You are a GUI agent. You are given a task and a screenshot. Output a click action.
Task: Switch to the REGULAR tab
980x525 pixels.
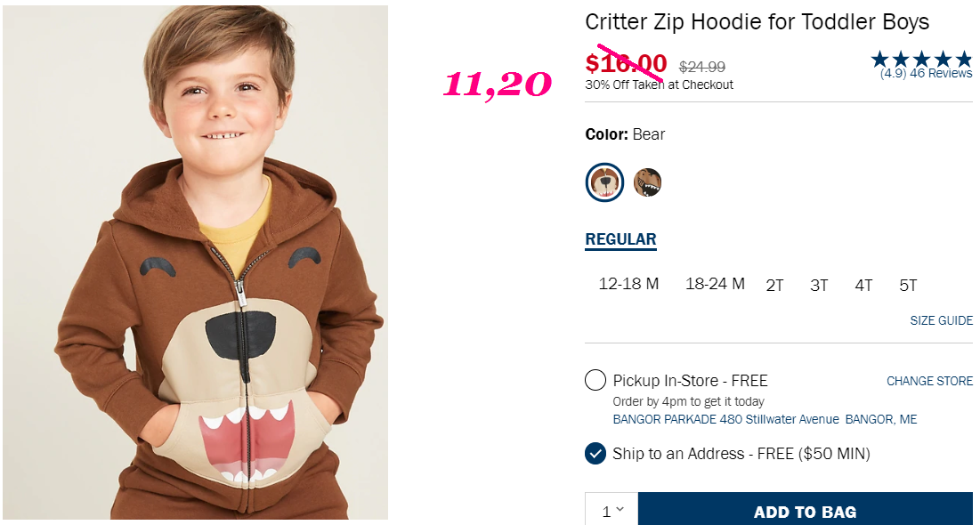pos(620,239)
